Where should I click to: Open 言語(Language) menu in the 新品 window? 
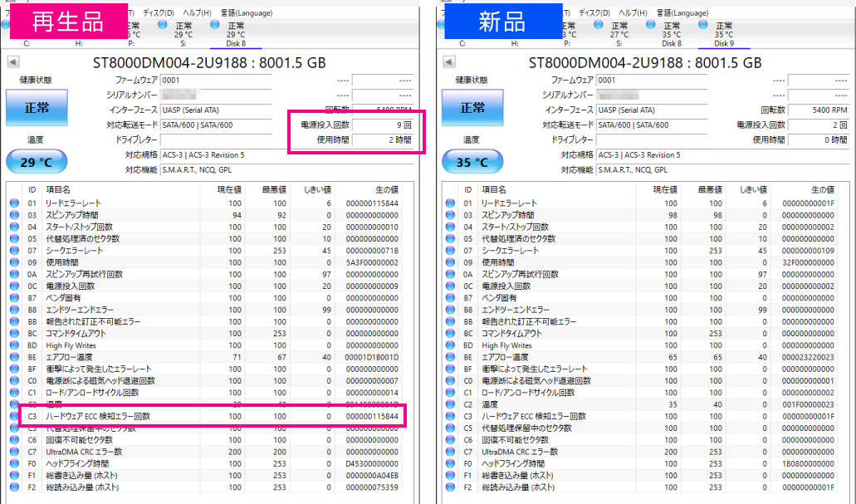682,12
